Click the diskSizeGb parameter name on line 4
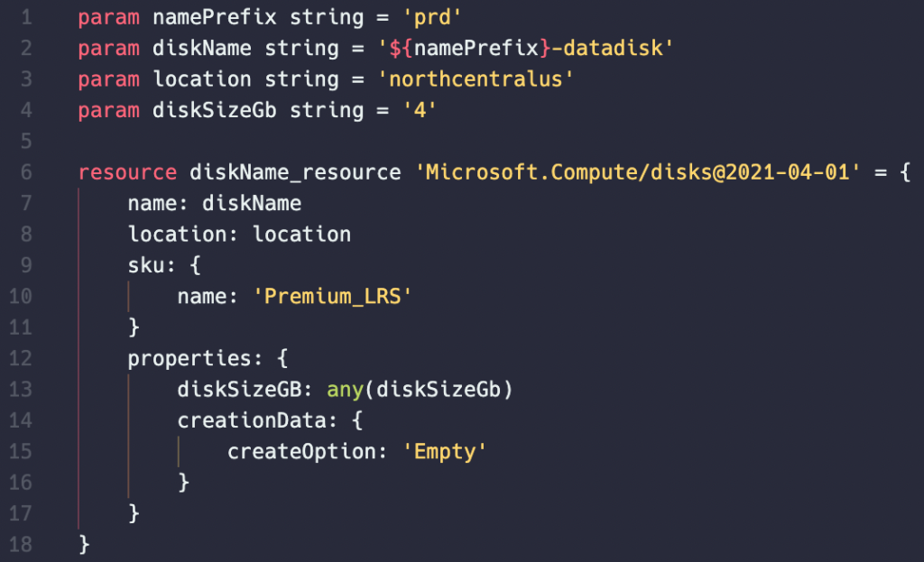Image resolution: width=924 pixels, height=562 pixels. click(x=215, y=110)
